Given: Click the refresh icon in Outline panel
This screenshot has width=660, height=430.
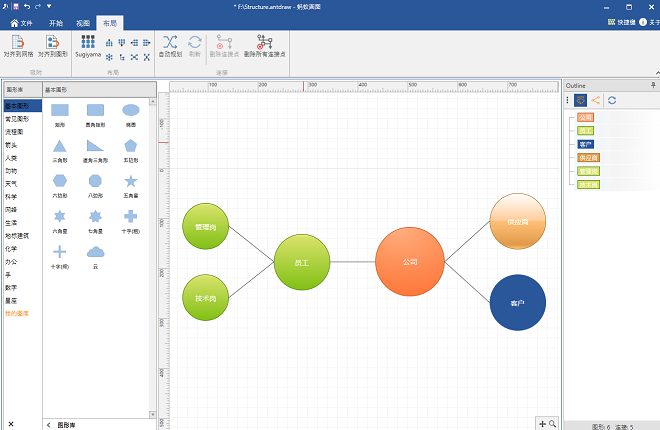Looking at the screenshot, I should (x=612, y=100).
